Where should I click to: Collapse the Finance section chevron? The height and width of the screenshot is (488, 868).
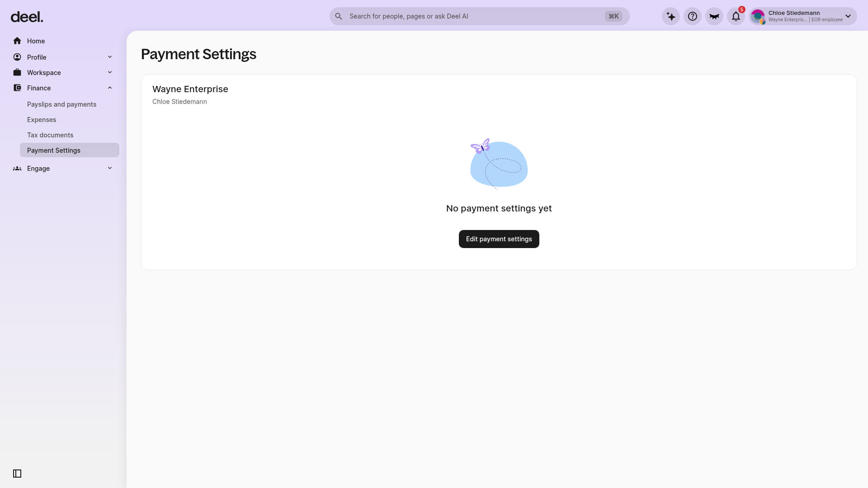point(110,88)
